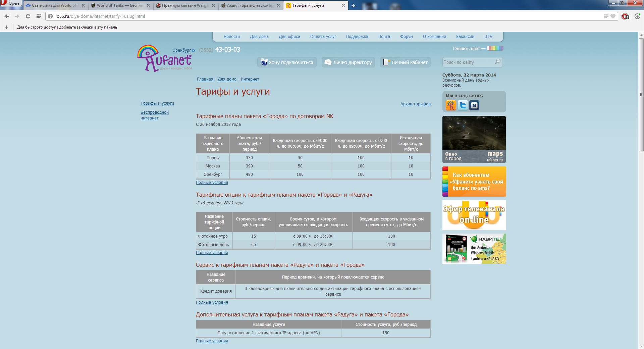
Task: Click the rainbow color scheme switcher
Action: [x=495, y=48]
